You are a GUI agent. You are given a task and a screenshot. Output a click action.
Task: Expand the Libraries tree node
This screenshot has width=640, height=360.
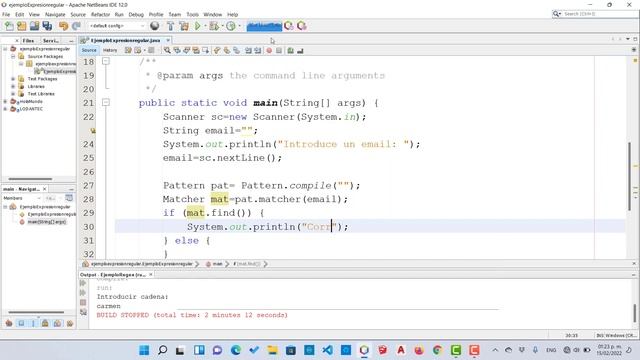[13, 87]
